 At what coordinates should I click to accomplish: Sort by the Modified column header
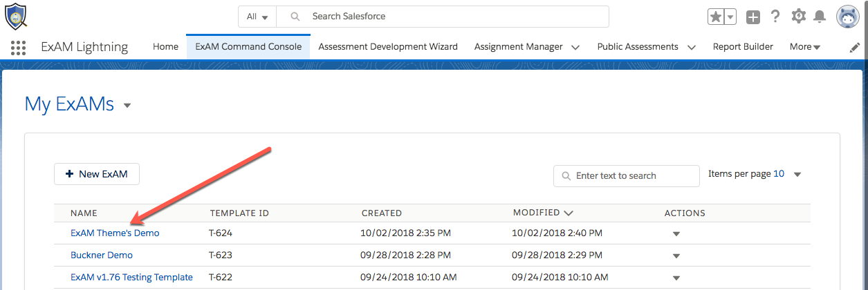coord(537,213)
